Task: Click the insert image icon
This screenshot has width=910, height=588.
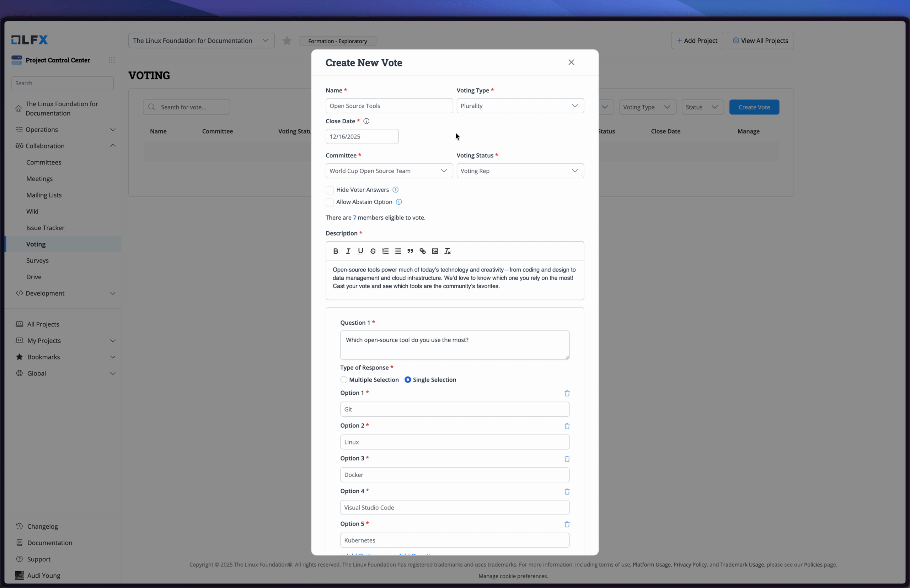Action: pyautogui.click(x=435, y=251)
